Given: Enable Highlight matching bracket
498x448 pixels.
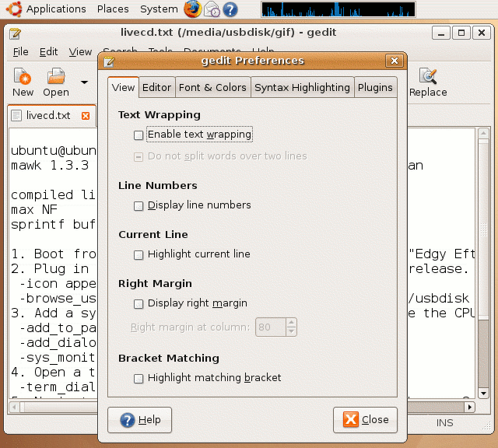Looking at the screenshot, I should click(x=139, y=379).
